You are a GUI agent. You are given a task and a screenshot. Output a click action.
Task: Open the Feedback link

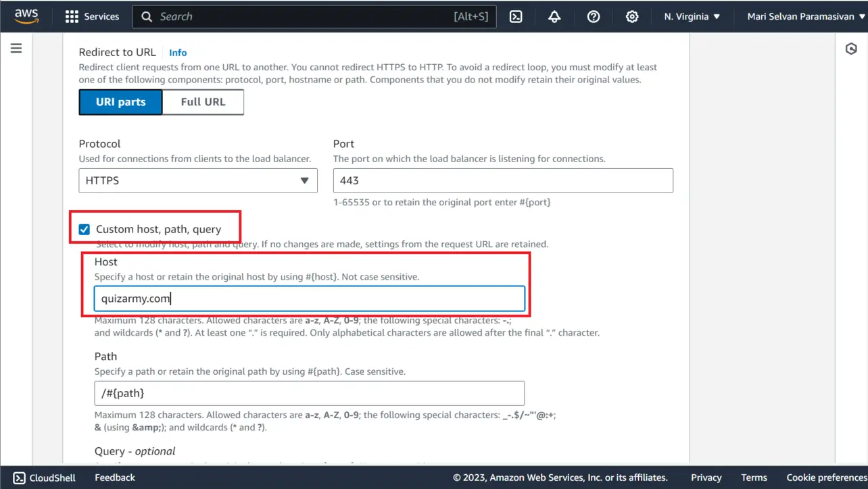tap(115, 478)
